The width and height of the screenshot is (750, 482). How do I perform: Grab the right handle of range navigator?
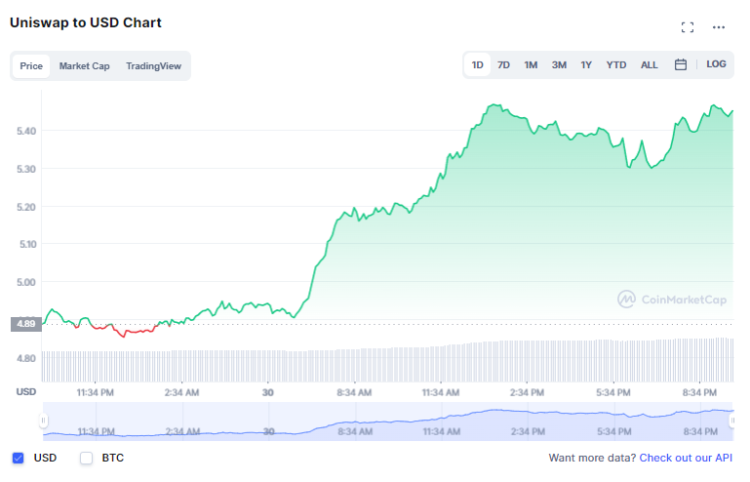pyautogui.click(x=732, y=421)
